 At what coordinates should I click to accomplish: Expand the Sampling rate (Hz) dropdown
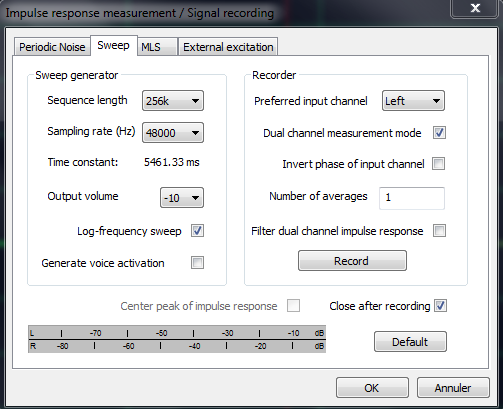click(173, 133)
